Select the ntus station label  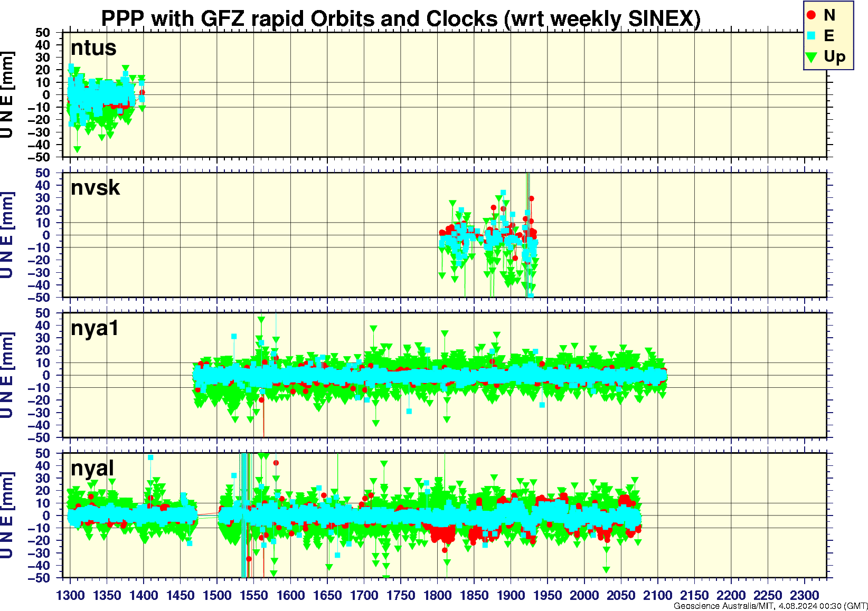(93, 48)
